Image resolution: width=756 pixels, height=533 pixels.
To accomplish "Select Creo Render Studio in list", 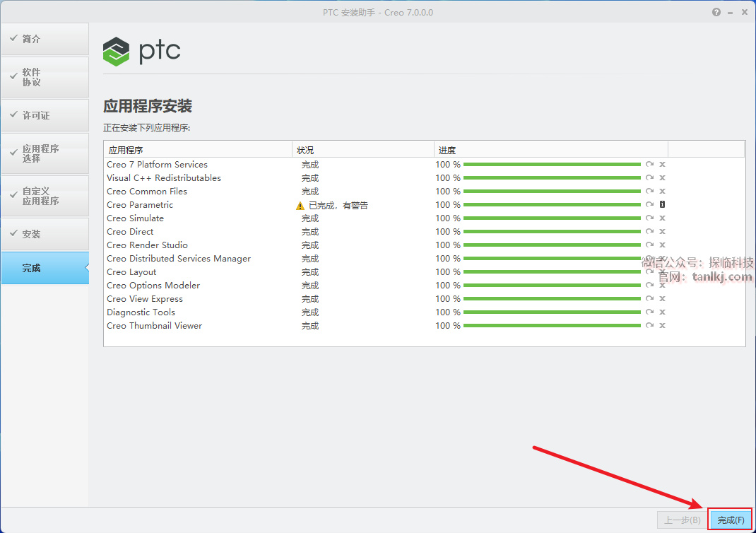I will pos(148,245).
